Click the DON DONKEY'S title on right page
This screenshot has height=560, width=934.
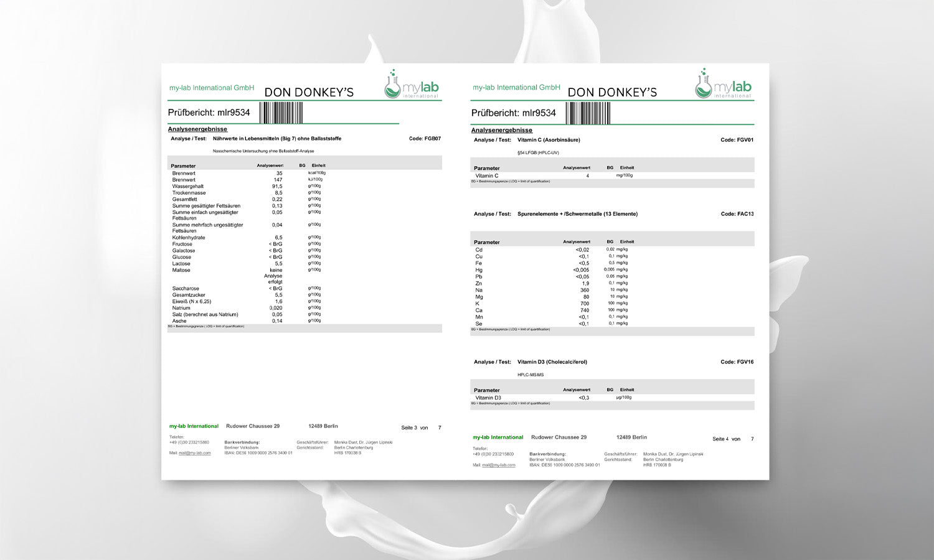(612, 93)
